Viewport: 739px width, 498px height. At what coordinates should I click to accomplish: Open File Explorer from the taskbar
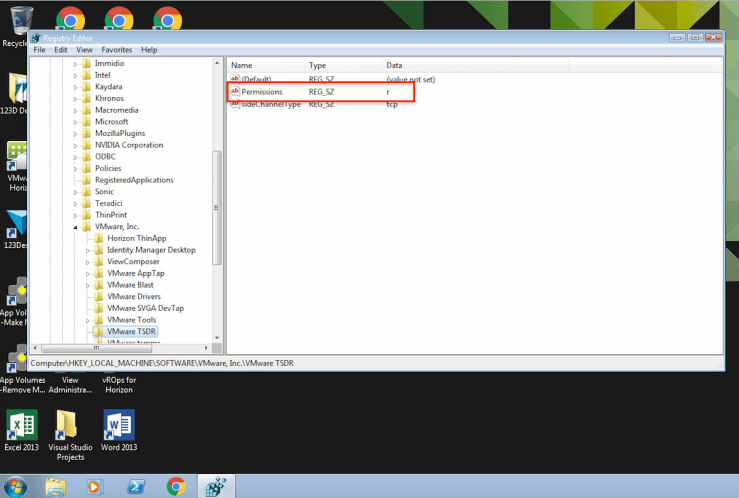[56, 486]
